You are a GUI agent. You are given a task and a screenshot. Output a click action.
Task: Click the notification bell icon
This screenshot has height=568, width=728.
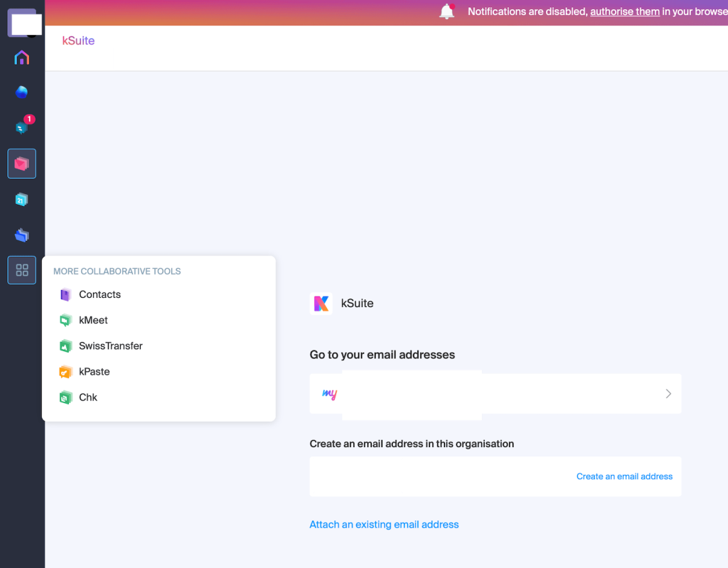[x=446, y=11]
